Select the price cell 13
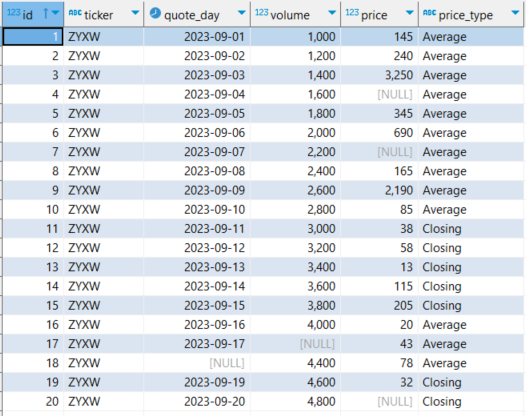The width and height of the screenshot is (526, 416). click(x=379, y=267)
